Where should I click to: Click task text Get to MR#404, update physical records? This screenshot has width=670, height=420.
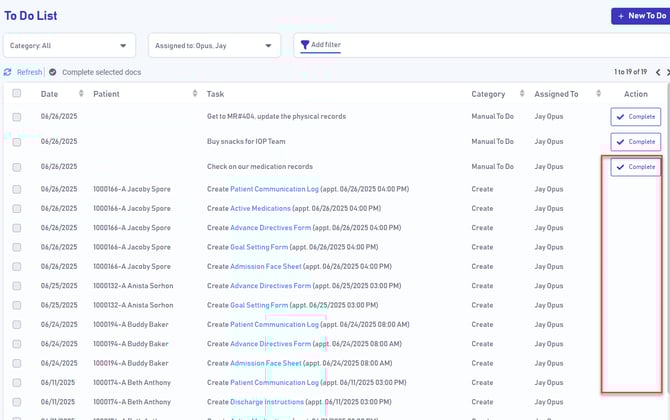tap(276, 116)
